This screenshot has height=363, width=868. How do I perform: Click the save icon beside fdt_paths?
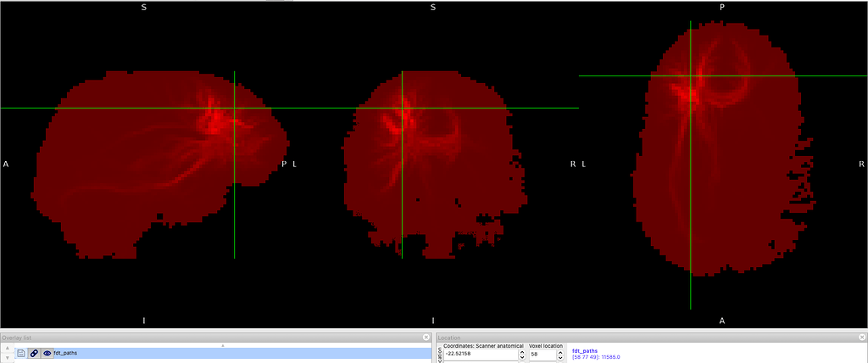(21, 353)
